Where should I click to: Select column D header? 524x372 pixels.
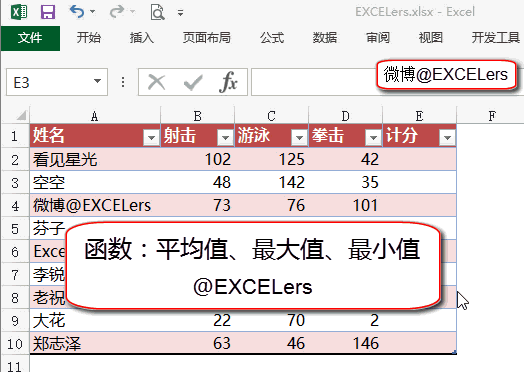click(x=346, y=116)
